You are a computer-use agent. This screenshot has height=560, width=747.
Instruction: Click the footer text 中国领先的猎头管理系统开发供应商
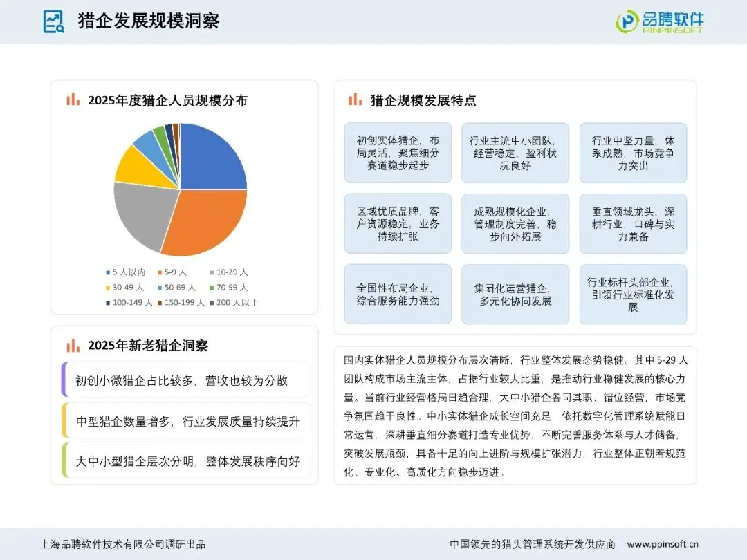532,544
